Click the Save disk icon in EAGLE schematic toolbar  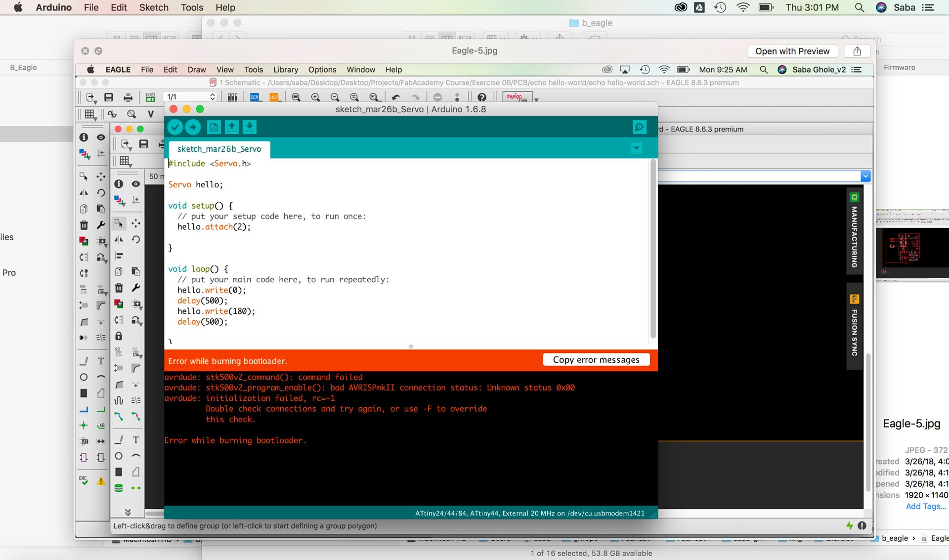109,97
